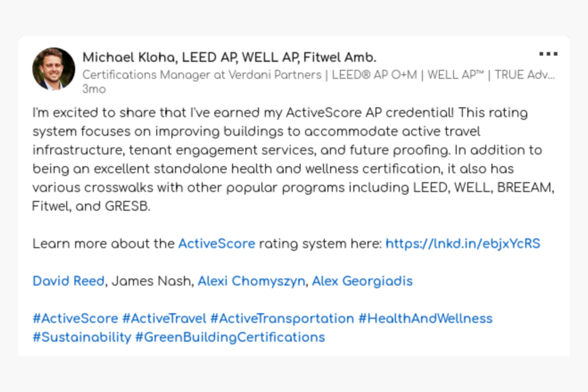The height and width of the screenshot is (392, 588).
Task: Click the #Sustainability hashtag
Action: (x=81, y=337)
